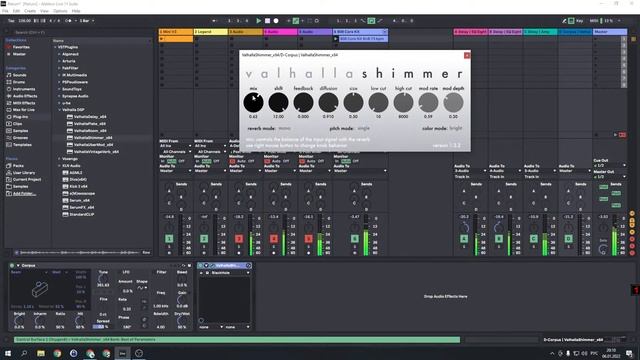Viewport: 640px width, 360px height.
Task: Select ValhallaDelay_x64 plug-in in browser
Action: 90,117
